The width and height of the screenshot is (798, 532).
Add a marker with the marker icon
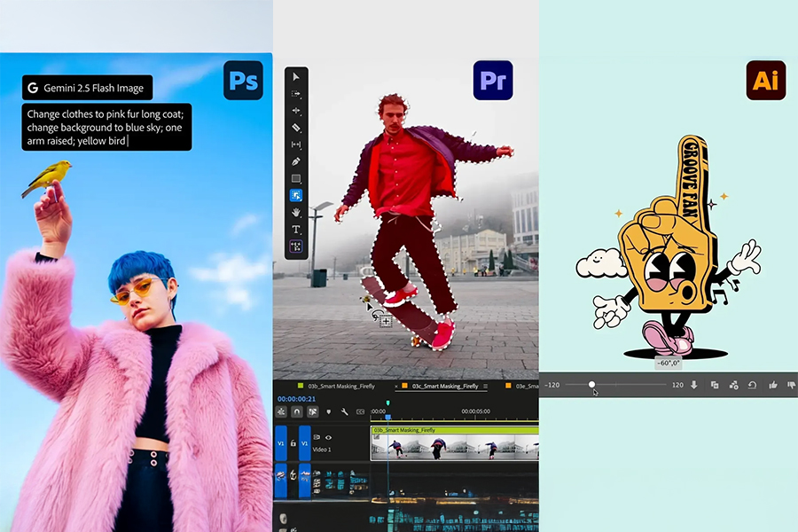[x=329, y=411]
